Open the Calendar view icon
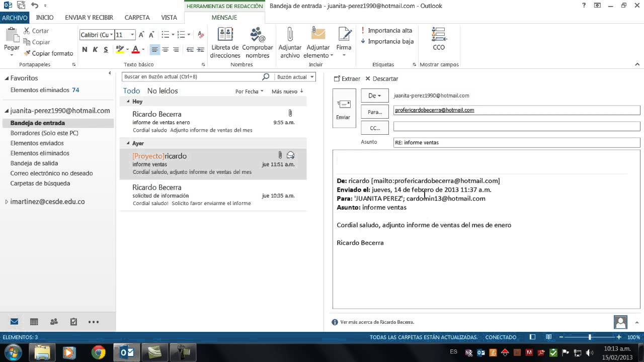The height and width of the screenshot is (362, 644). tap(34, 322)
